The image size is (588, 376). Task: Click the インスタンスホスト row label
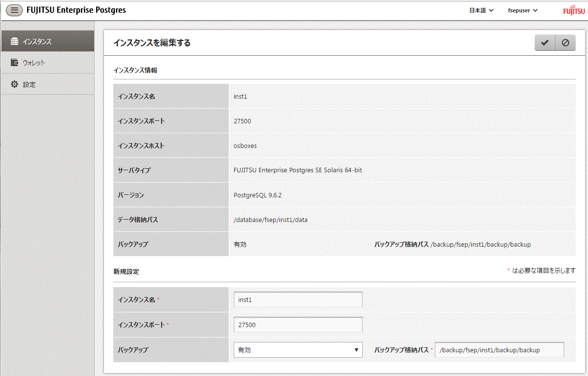(x=141, y=146)
